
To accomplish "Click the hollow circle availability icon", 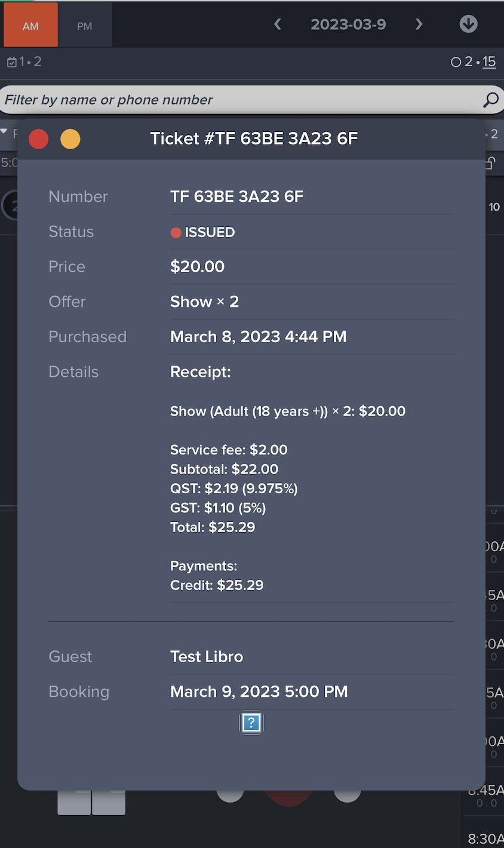I will point(456,62).
